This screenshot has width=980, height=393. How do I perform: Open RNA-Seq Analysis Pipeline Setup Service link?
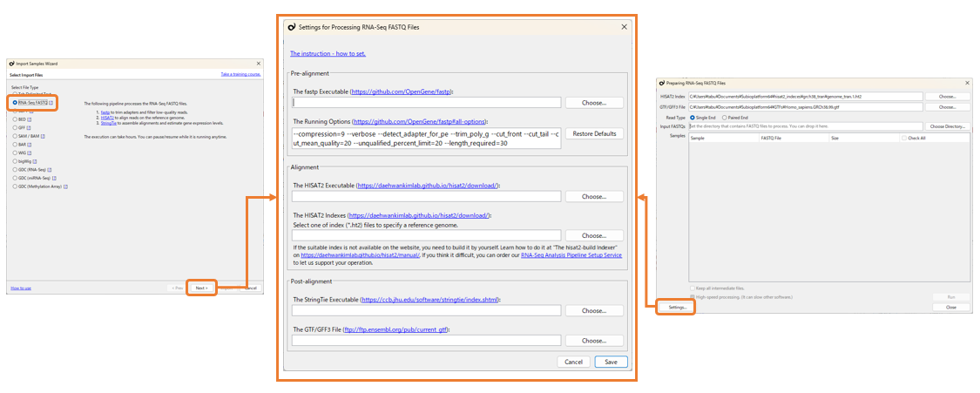(571, 255)
